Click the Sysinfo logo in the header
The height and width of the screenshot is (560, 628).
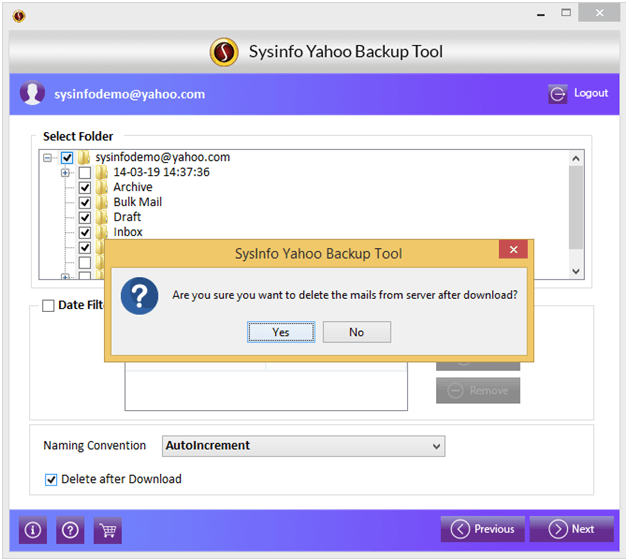224,52
